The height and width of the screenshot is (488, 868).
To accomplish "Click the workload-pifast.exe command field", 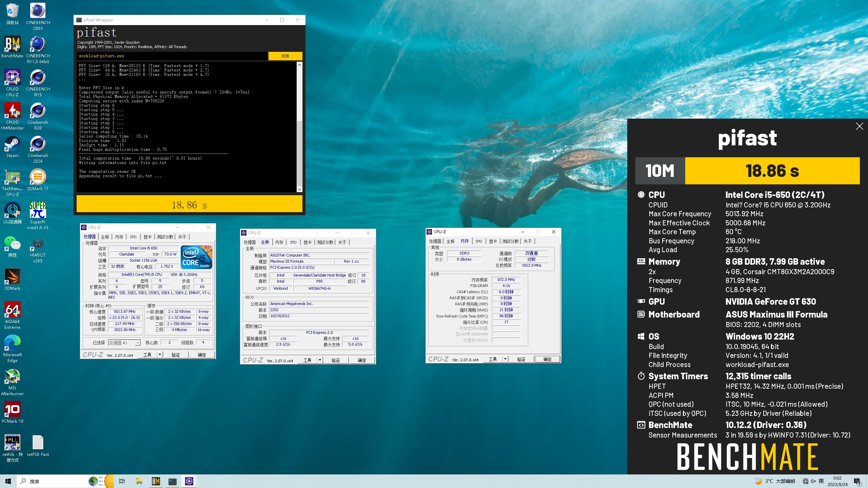I will click(x=172, y=56).
